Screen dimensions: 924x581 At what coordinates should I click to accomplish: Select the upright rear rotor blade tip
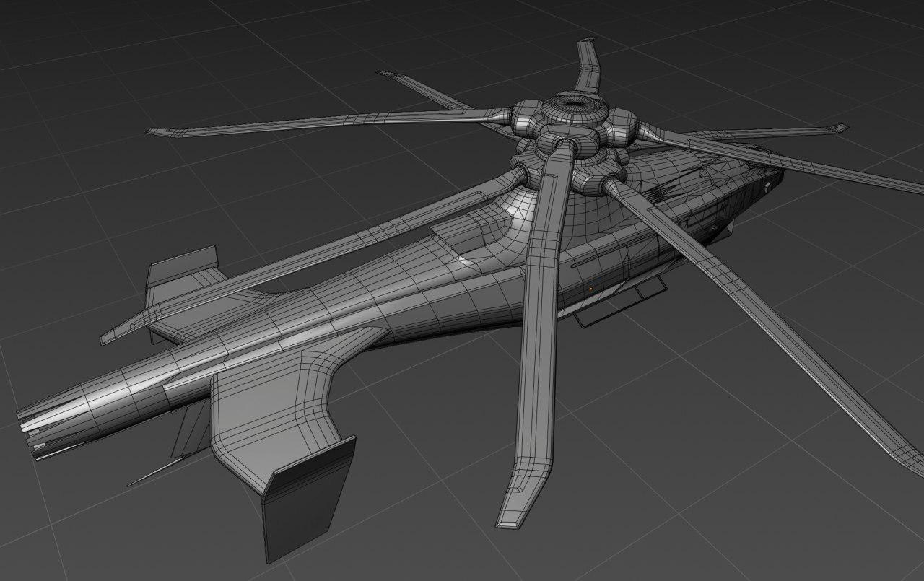coord(588,54)
